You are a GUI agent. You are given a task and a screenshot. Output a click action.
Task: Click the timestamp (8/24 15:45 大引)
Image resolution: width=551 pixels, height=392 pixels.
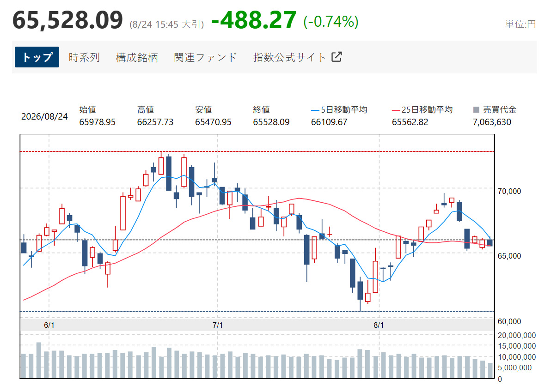coord(166,24)
